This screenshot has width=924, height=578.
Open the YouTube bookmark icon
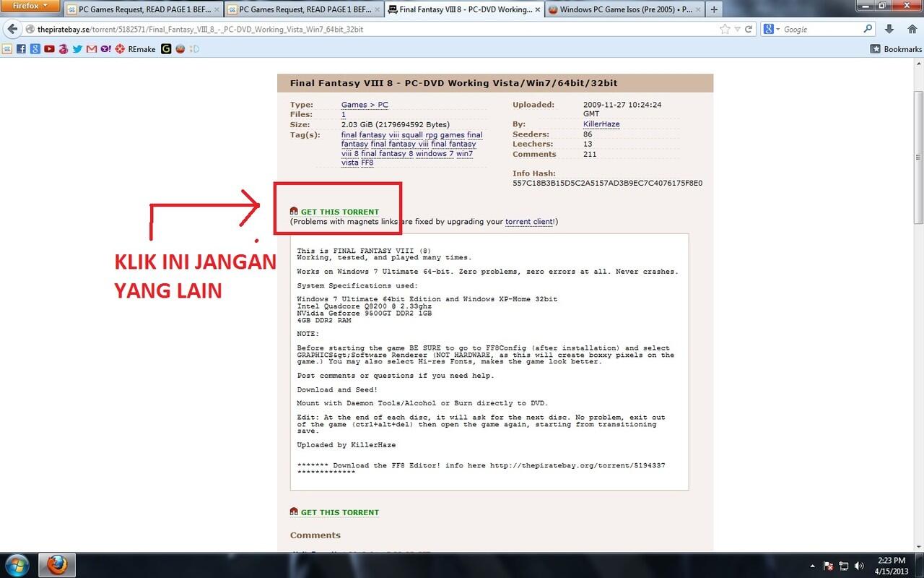[50, 48]
